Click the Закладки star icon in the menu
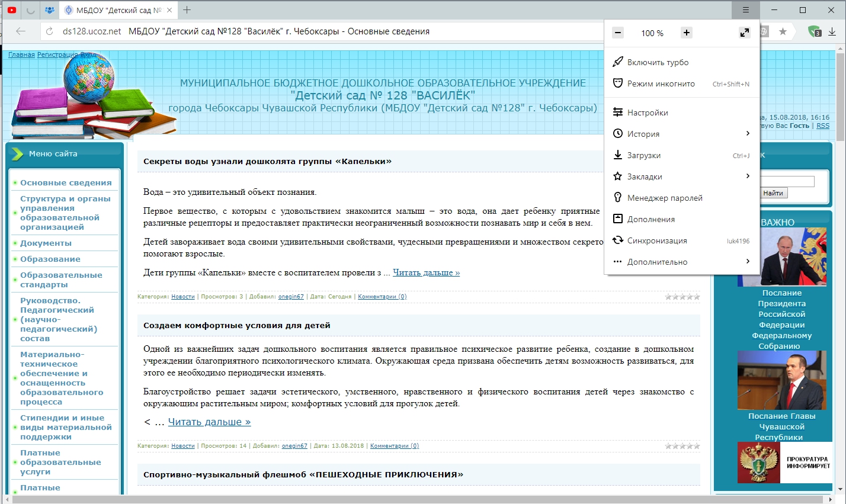846x504 pixels. (x=617, y=176)
